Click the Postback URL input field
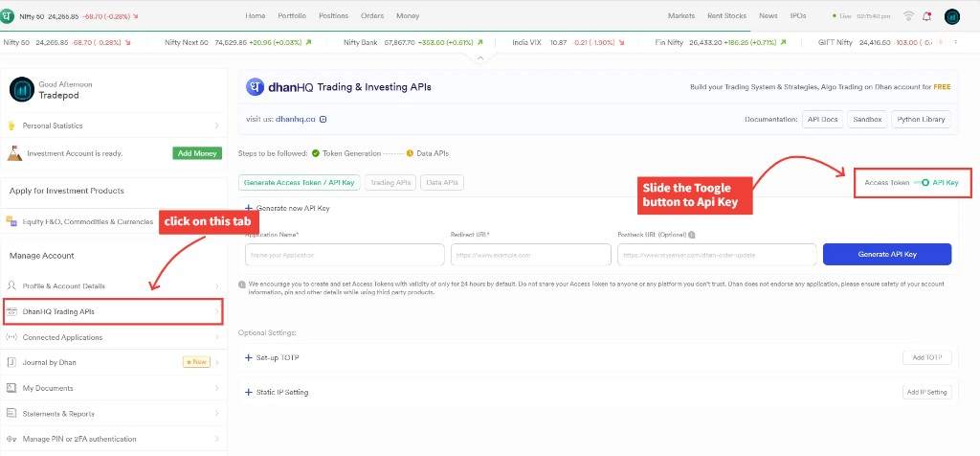The height and width of the screenshot is (456, 980). point(717,255)
